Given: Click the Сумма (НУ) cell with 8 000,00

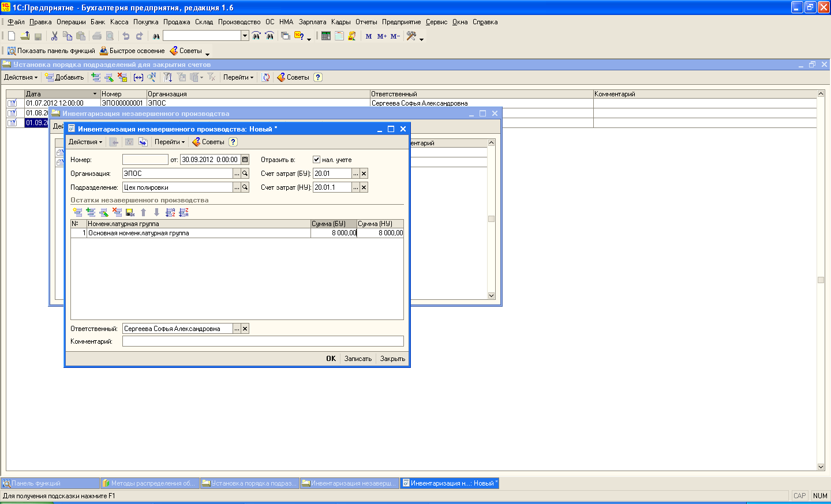Looking at the screenshot, I should pyautogui.click(x=380, y=233).
